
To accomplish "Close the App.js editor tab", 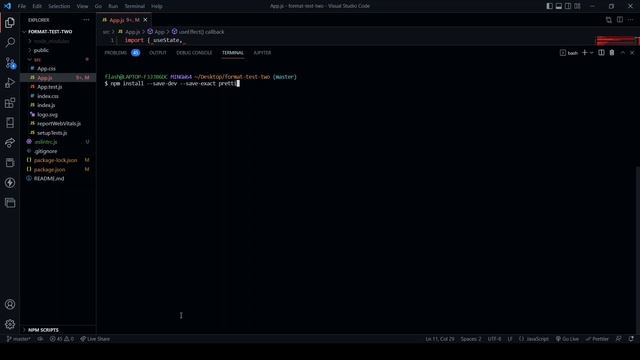I will coord(145,20).
